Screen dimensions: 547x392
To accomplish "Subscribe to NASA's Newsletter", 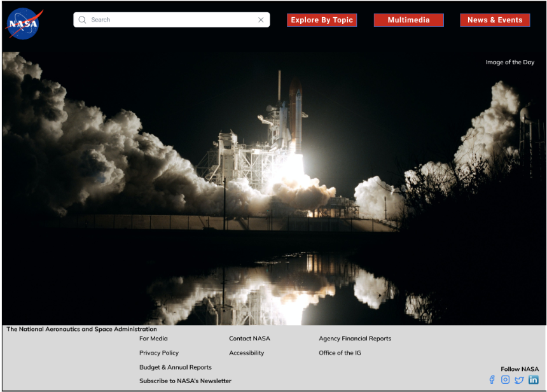I will [x=184, y=381].
